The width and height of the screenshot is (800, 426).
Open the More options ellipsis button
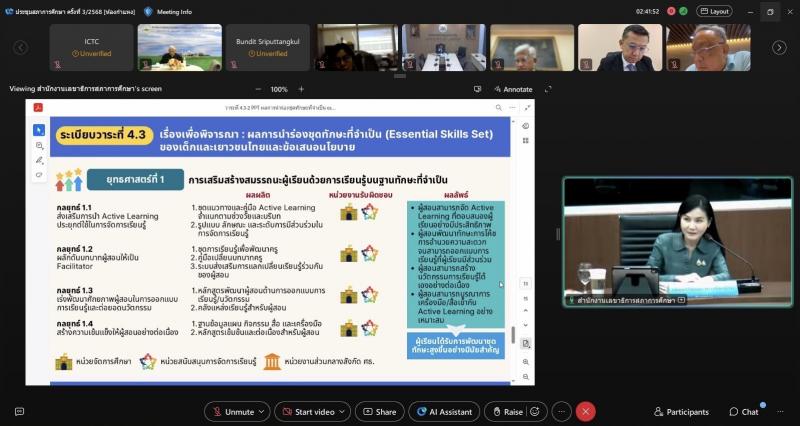tap(561, 412)
